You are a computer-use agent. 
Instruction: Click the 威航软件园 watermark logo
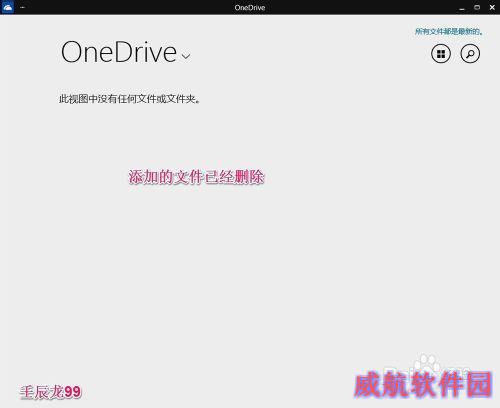423,384
